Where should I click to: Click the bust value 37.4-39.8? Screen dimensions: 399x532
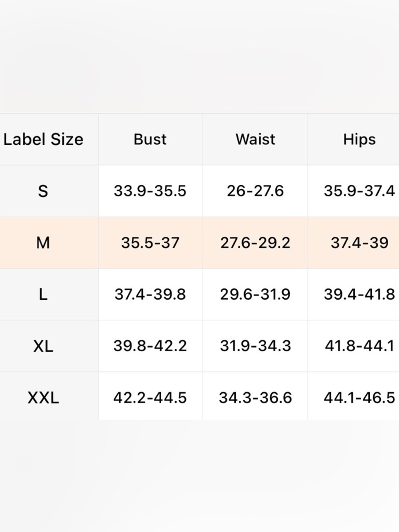(150, 295)
